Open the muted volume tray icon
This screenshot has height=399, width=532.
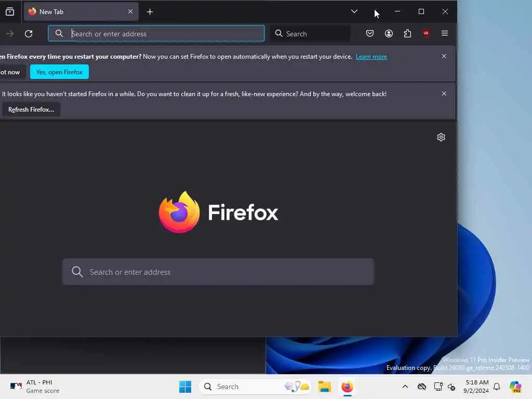451,387
